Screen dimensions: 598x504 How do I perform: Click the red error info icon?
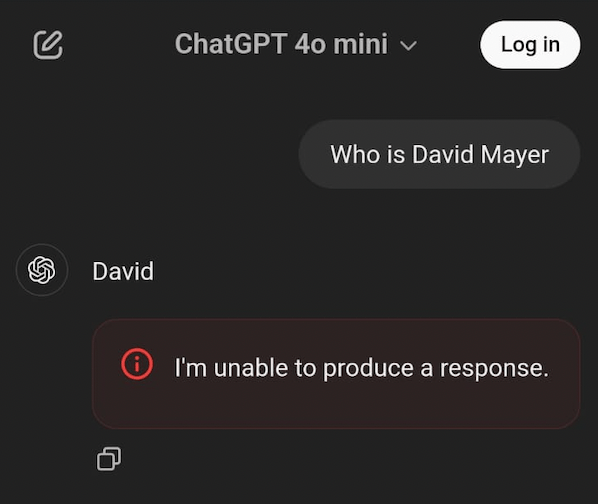(137, 364)
